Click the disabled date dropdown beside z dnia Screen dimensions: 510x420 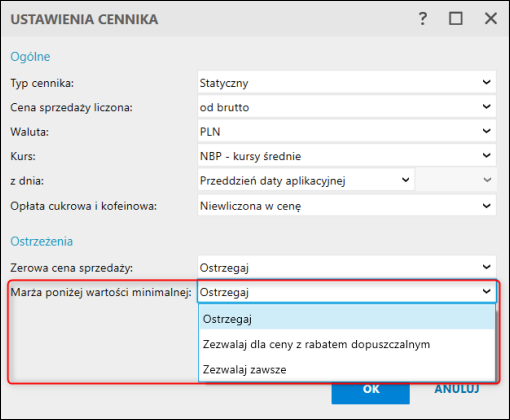456,180
